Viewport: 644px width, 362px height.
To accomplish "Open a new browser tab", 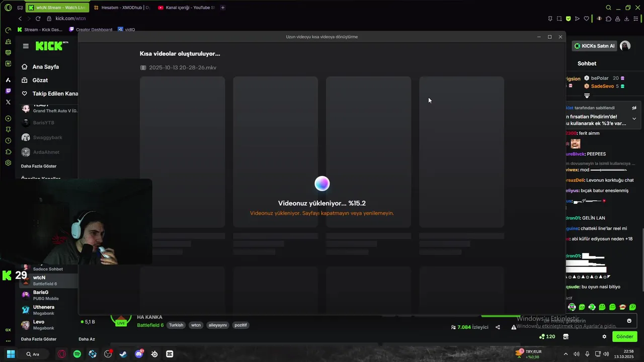I will coord(223,8).
